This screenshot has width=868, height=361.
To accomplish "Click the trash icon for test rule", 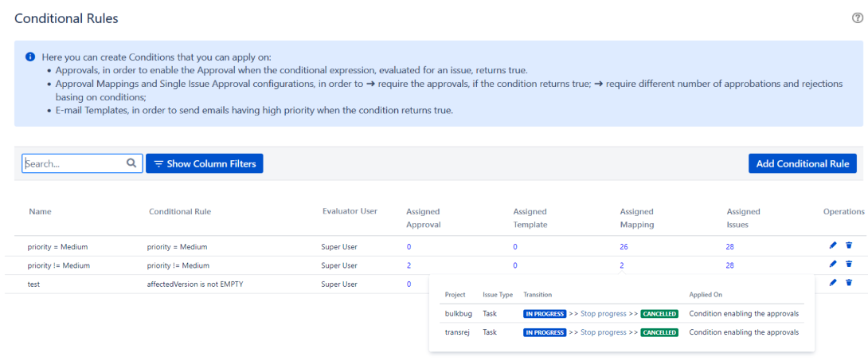I will [x=849, y=283].
